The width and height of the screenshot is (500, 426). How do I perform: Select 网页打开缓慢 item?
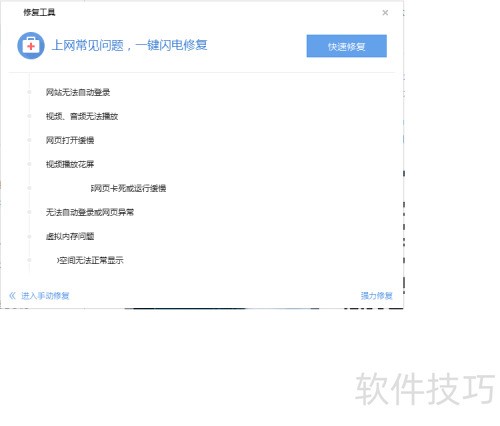tap(70, 140)
